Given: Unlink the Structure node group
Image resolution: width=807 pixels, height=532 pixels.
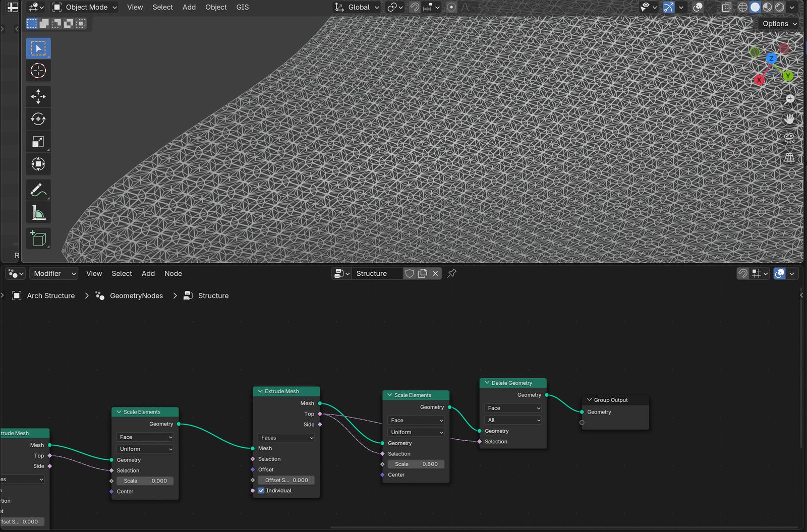Looking at the screenshot, I should (x=435, y=273).
